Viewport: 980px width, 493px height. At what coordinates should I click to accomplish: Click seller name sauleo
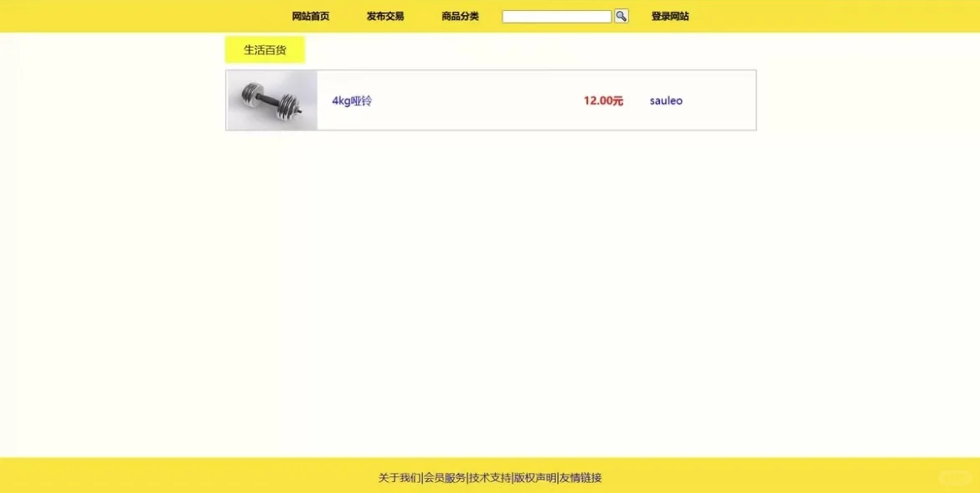point(664,100)
